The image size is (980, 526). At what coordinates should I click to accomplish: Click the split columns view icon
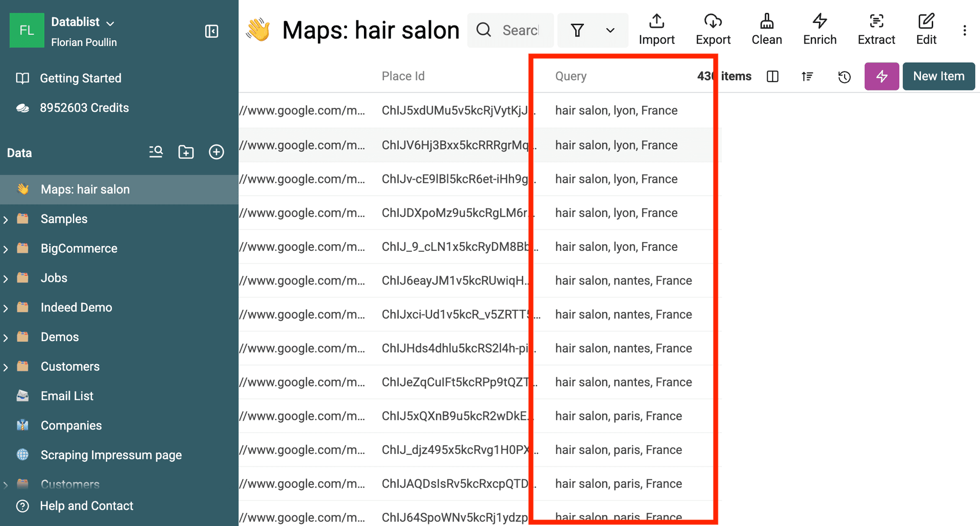[x=772, y=76]
